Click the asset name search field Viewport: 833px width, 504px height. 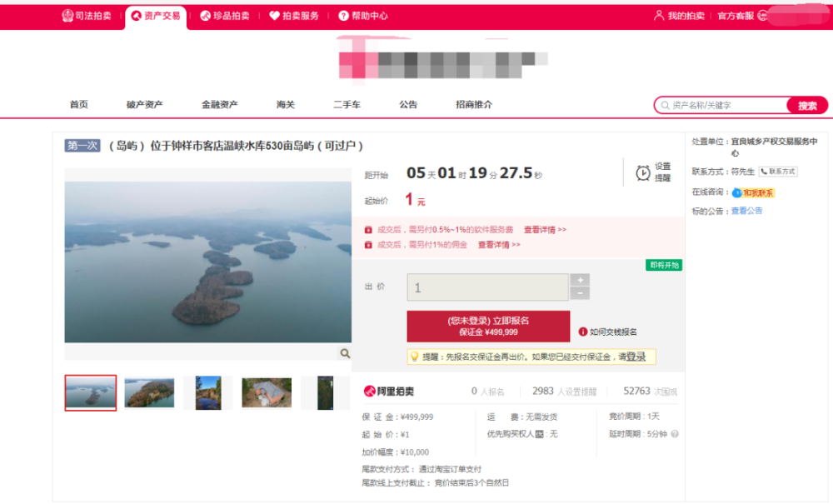pyautogui.click(x=722, y=105)
